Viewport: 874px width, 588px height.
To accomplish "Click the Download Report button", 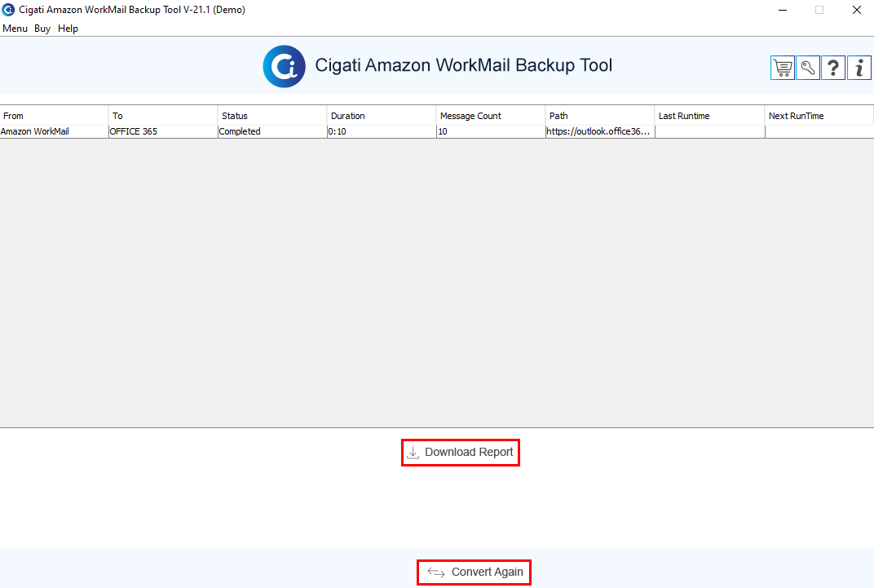I will (461, 452).
